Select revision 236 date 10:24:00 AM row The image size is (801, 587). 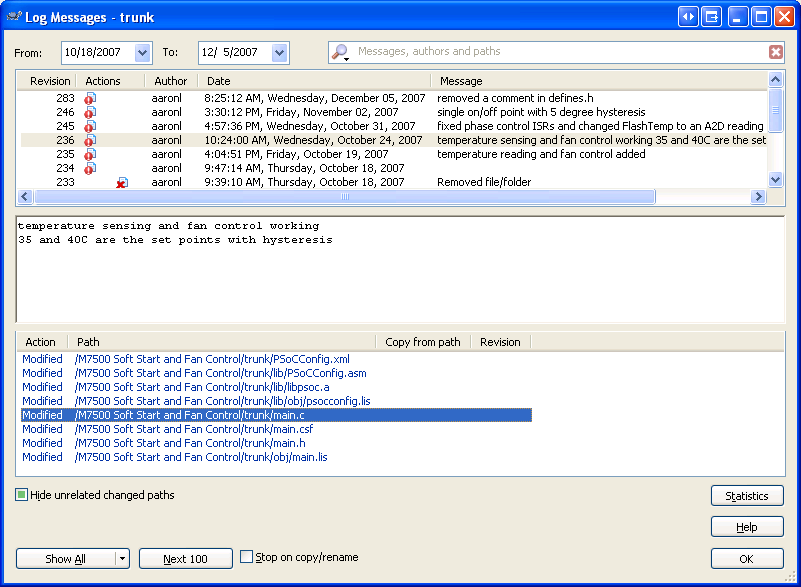click(x=313, y=140)
